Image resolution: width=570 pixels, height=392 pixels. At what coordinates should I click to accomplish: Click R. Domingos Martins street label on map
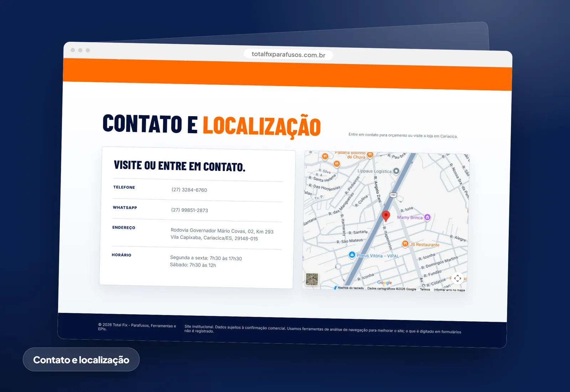(x=440, y=263)
